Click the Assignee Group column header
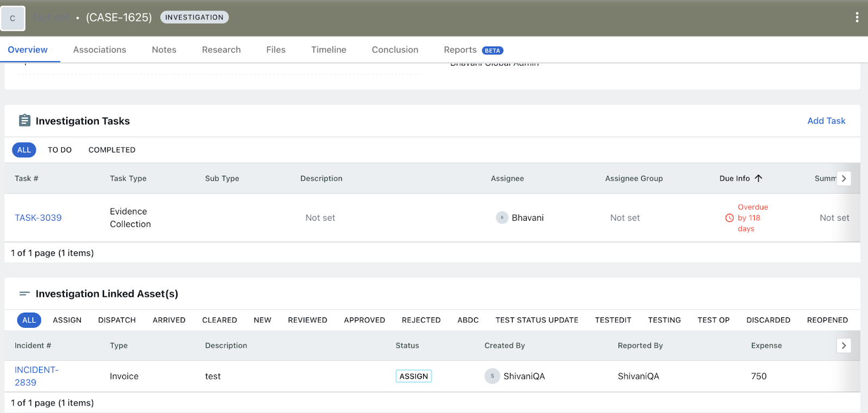 [x=634, y=179]
